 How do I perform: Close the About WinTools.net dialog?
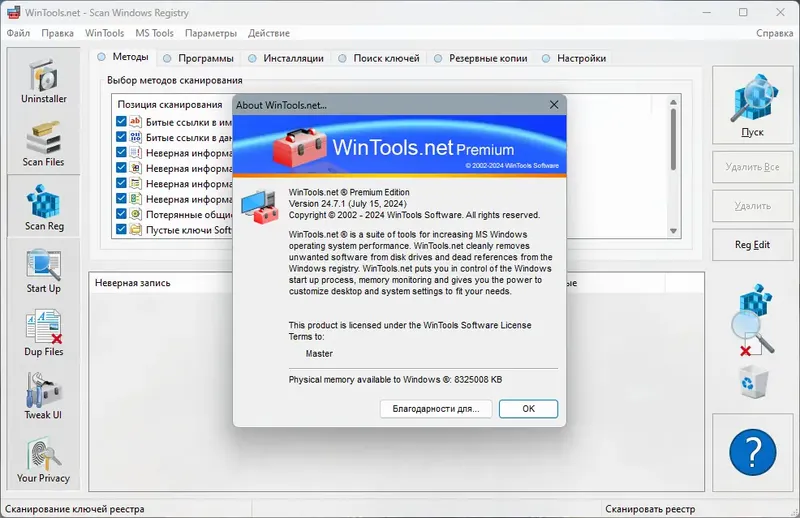coord(554,105)
